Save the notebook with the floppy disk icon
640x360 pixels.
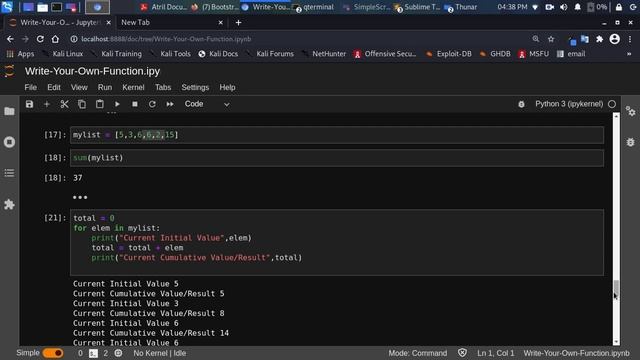[29, 104]
